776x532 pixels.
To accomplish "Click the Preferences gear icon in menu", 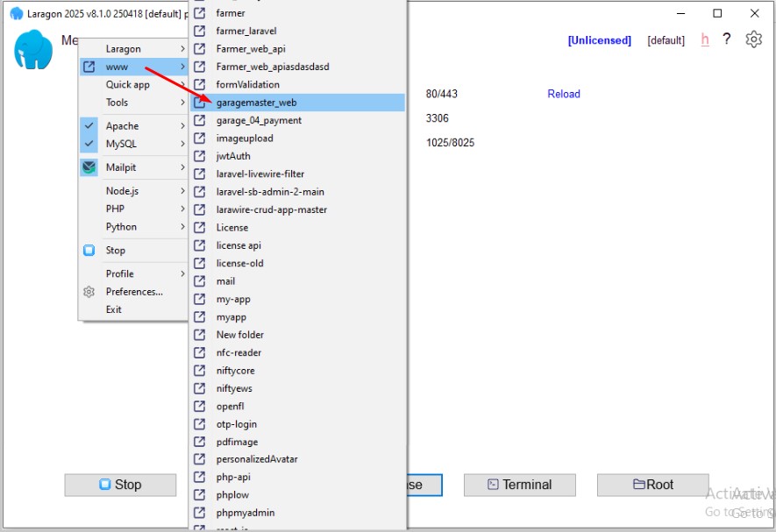I will (89, 292).
